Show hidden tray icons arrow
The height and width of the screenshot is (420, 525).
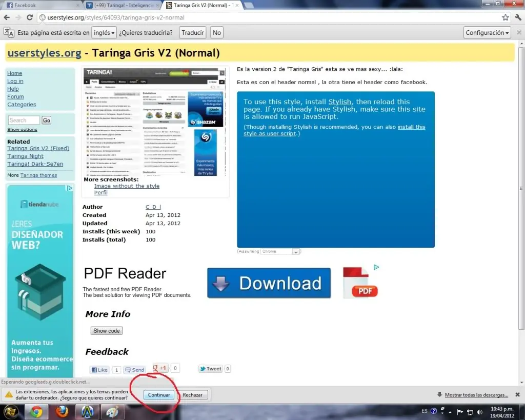point(450,412)
